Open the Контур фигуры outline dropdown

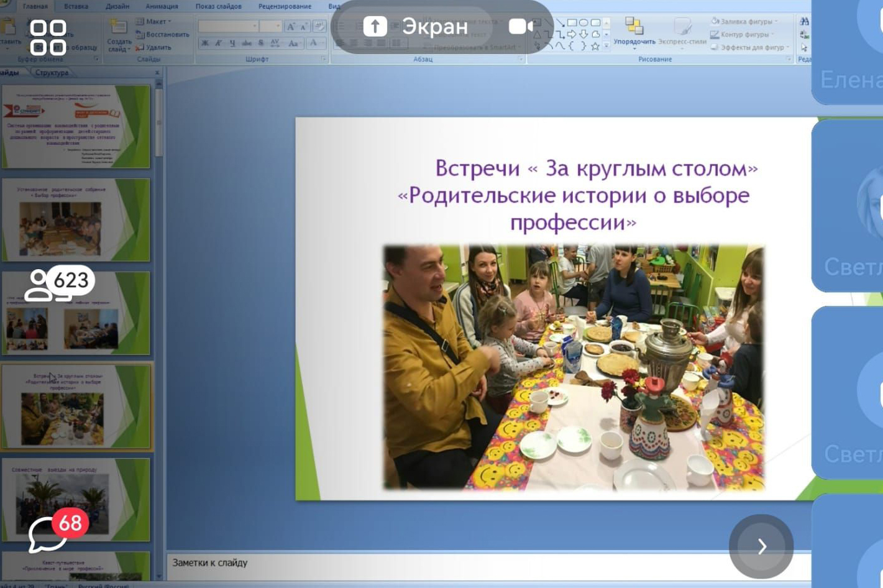click(x=743, y=34)
